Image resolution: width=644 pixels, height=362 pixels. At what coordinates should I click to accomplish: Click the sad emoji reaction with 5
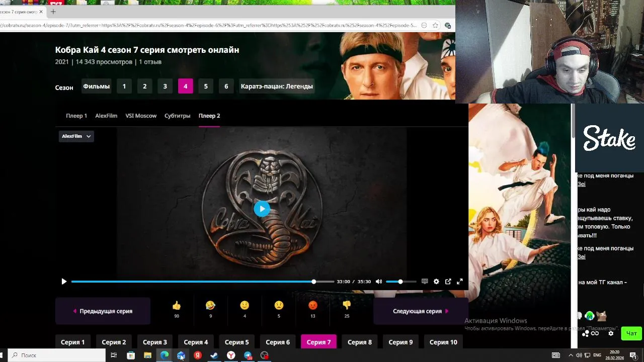279,309
